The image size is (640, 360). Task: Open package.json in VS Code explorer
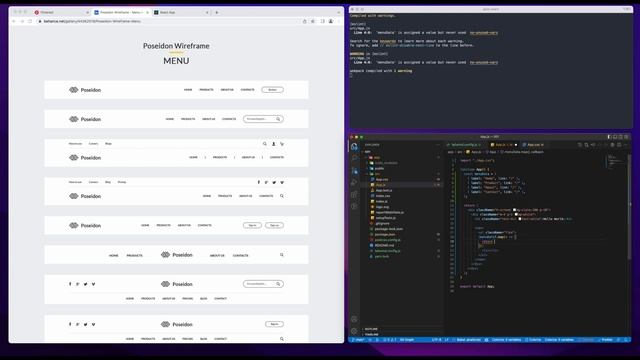385,234
